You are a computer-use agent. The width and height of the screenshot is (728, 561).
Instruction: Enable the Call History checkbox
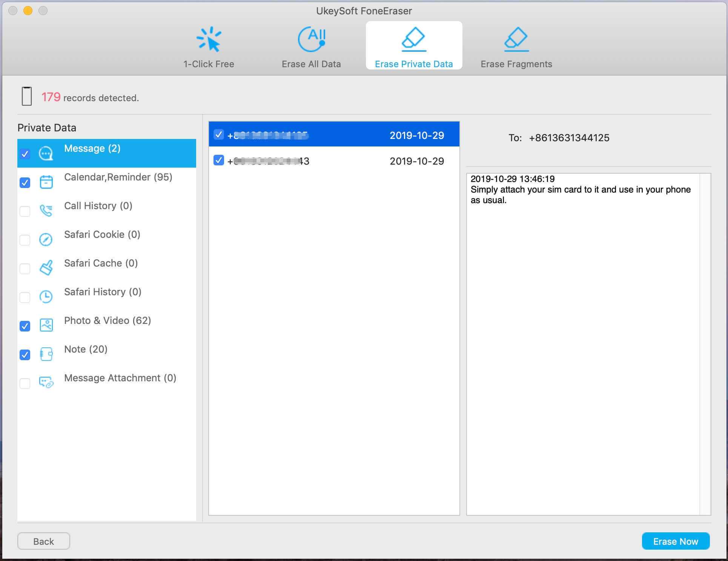25,211
